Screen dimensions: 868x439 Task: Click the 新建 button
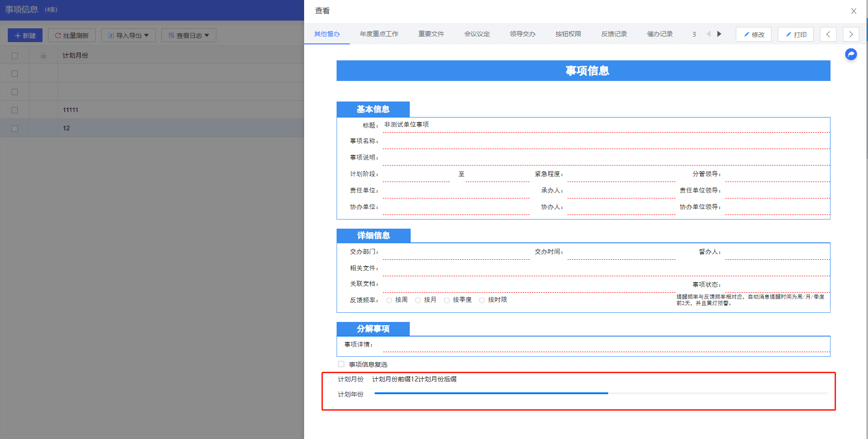point(25,35)
